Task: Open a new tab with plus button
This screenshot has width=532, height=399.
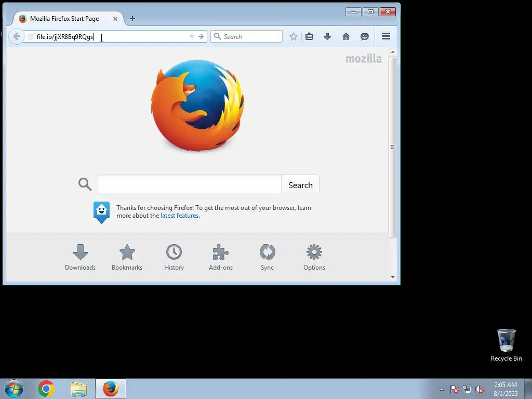Action: (x=132, y=19)
